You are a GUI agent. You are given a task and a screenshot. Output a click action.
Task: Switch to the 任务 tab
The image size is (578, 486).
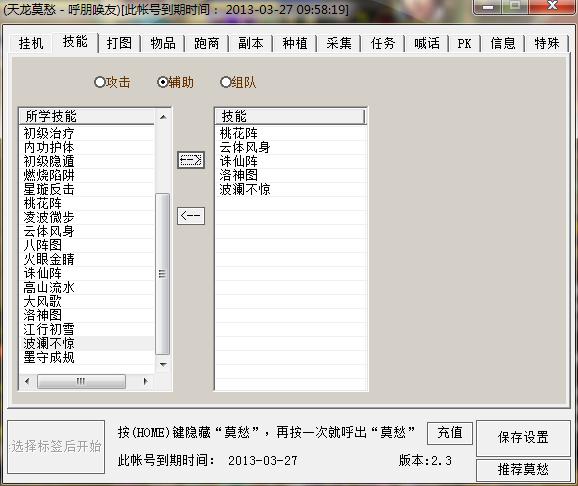(x=383, y=44)
